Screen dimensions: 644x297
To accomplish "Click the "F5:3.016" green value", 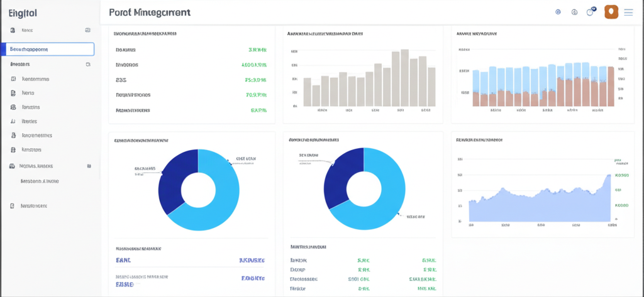I will [x=256, y=80].
